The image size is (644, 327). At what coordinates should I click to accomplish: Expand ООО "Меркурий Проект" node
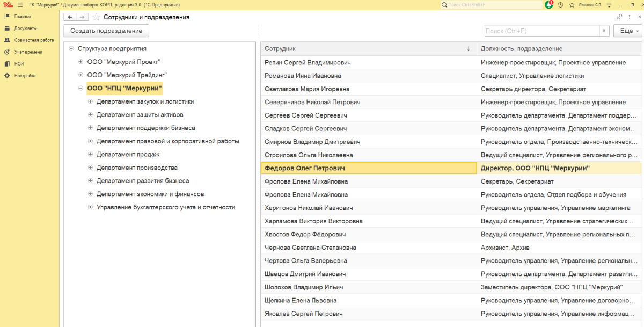[x=81, y=62]
